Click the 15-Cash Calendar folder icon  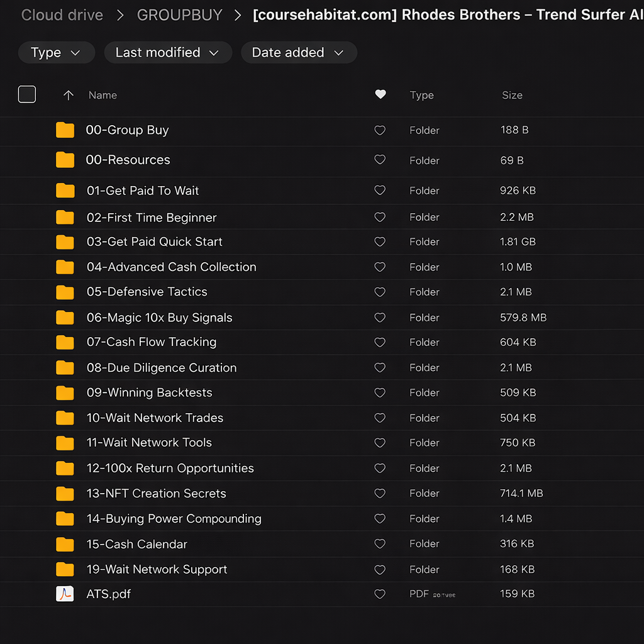pos(65,544)
